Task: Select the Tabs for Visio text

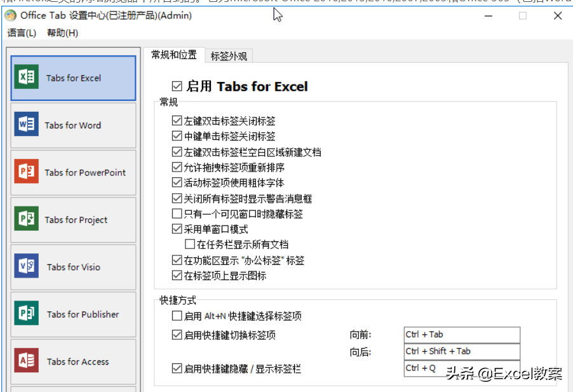Action: pos(74,267)
